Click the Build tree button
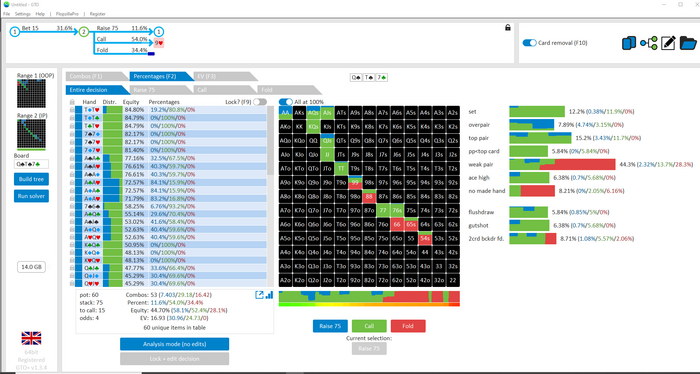The width and height of the screenshot is (700, 374). 31,179
